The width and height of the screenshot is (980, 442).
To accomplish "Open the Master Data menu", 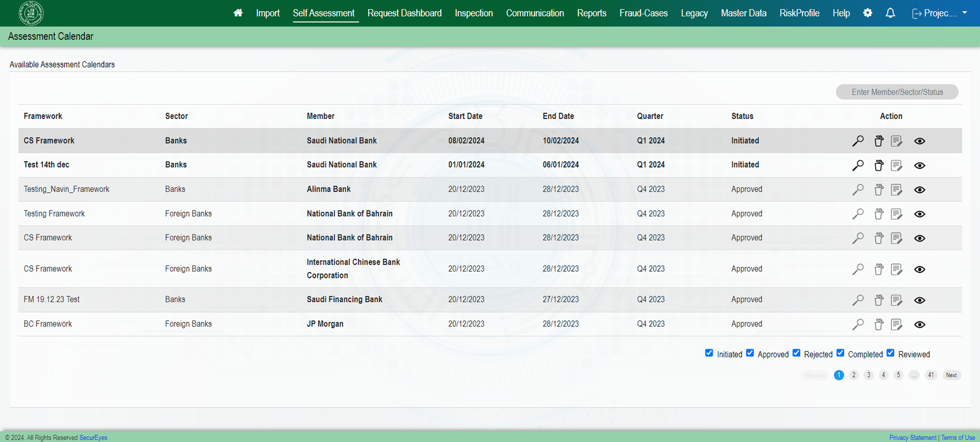I will pyautogui.click(x=743, y=13).
